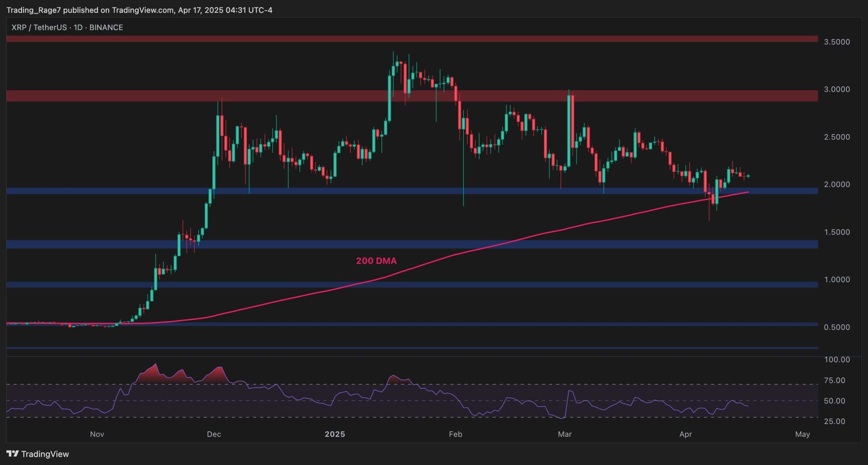This screenshot has height=465, width=868.
Task: Toggle the red resistance band near 3.0000
Action: click(x=203, y=96)
